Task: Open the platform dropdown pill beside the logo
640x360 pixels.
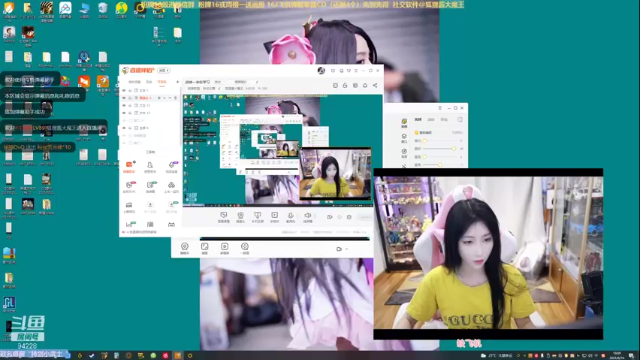Action: click(x=164, y=71)
